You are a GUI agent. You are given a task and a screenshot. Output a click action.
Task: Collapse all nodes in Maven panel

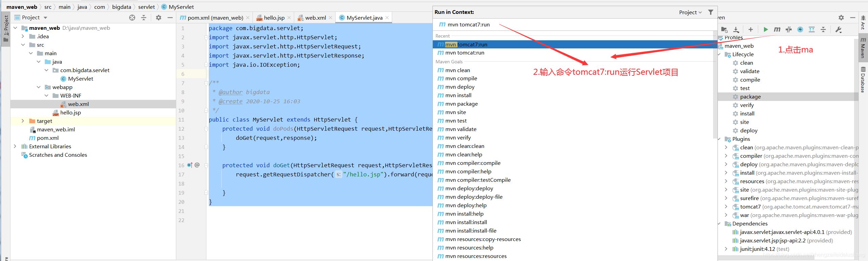point(823,29)
